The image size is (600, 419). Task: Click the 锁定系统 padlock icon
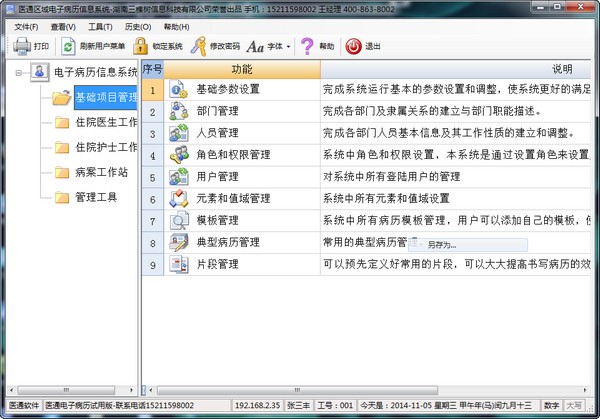click(141, 46)
